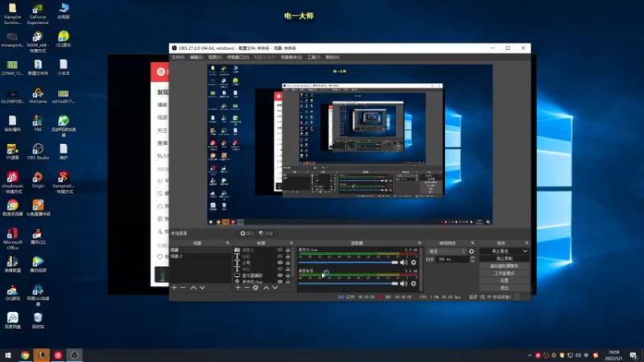
Task: Open the 文件(F) menu in OBS
Action: coord(178,57)
